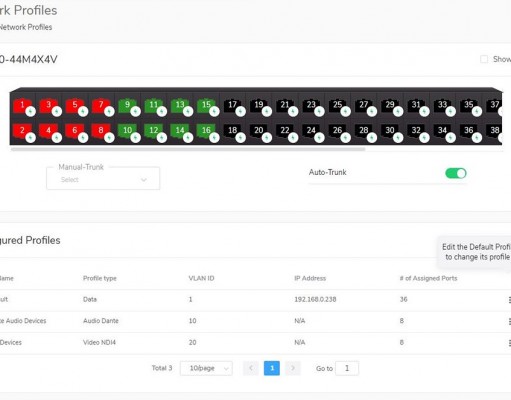Select red port 1 icon
This screenshot has height=400, width=511.
tap(23, 106)
